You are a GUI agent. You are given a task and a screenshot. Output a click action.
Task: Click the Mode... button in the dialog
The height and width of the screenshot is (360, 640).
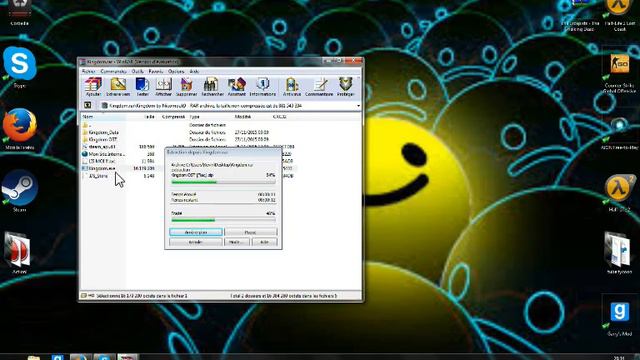pos(236,242)
